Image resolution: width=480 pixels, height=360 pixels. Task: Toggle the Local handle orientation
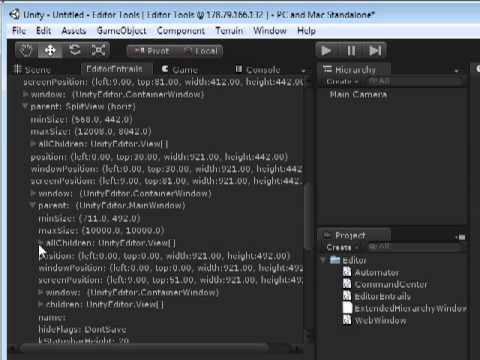[x=201, y=51]
